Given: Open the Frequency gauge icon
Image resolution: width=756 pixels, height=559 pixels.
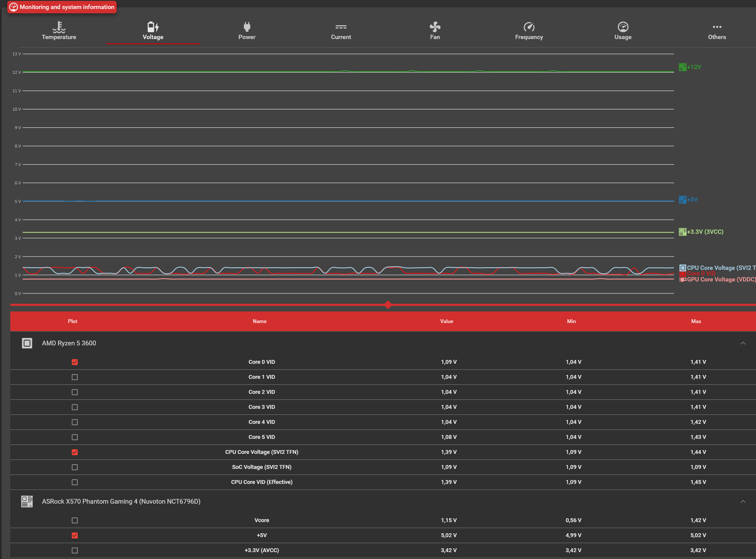Looking at the screenshot, I should tap(529, 27).
